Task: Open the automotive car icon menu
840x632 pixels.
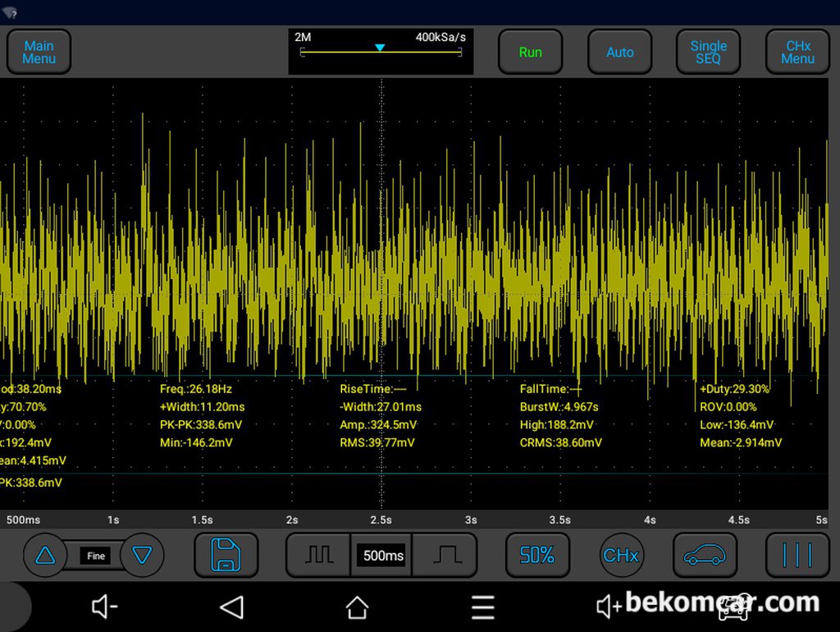Action: coord(705,556)
